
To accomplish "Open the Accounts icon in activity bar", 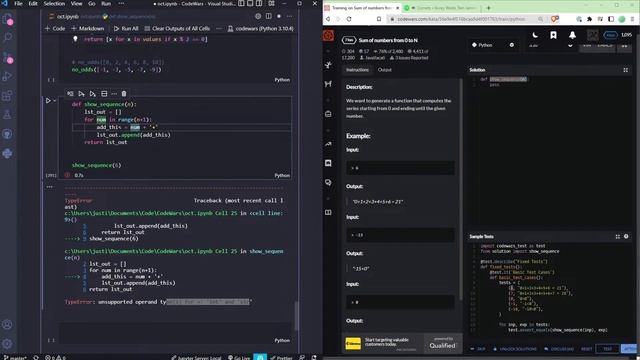I will (x=7, y=324).
